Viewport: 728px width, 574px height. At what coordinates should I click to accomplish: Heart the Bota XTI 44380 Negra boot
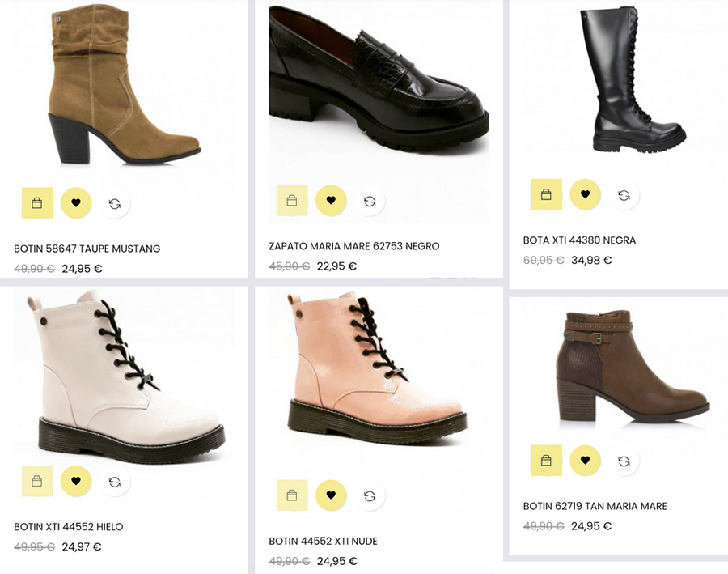tap(585, 194)
